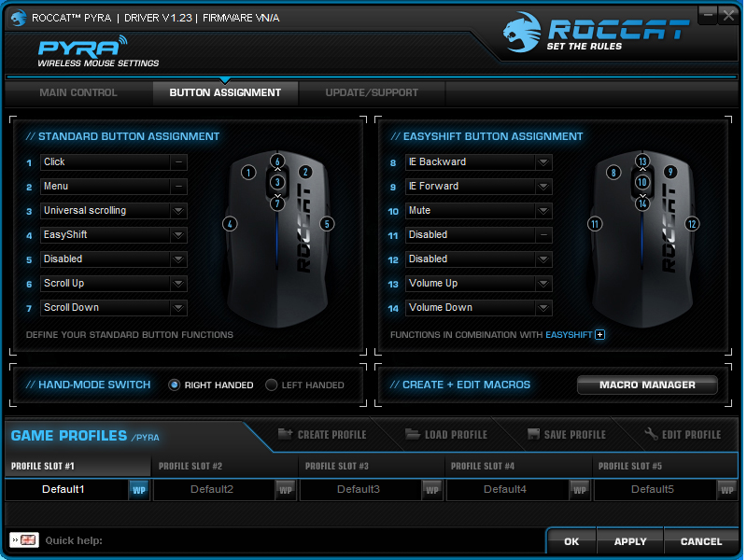
Task: Click Edit Profile button
Action: click(x=683, y=434)
